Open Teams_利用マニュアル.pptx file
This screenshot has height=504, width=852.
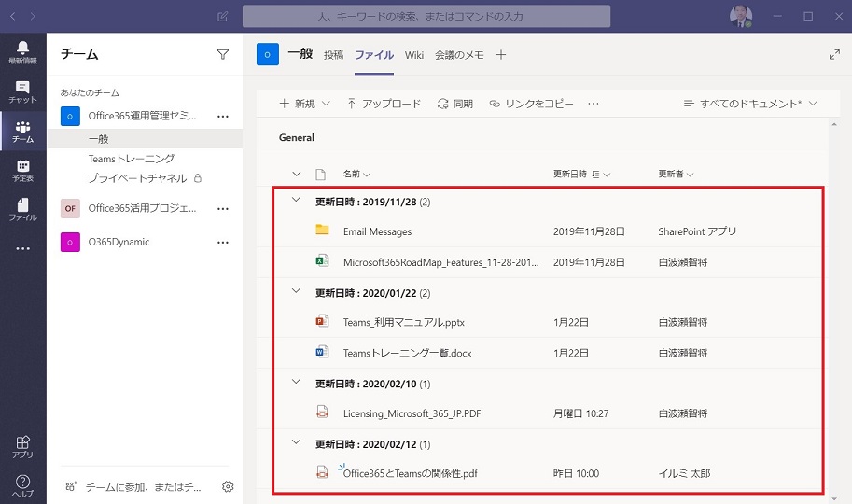[404, 322]
